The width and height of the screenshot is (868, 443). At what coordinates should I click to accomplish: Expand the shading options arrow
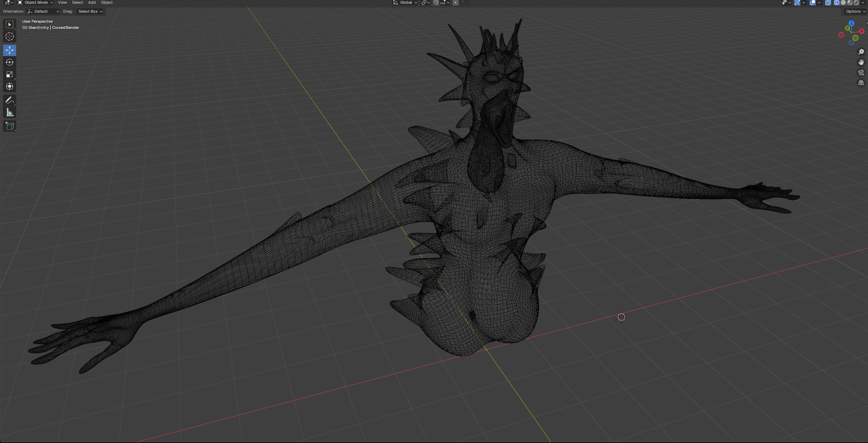point(863,2)
